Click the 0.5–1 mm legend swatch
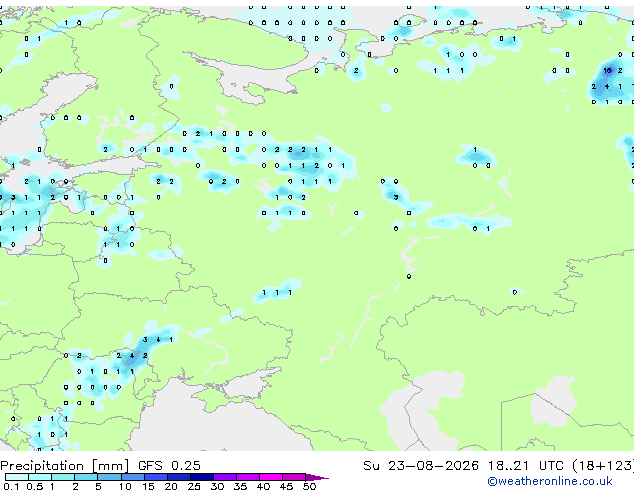The image size is (634, 490). 40,477
